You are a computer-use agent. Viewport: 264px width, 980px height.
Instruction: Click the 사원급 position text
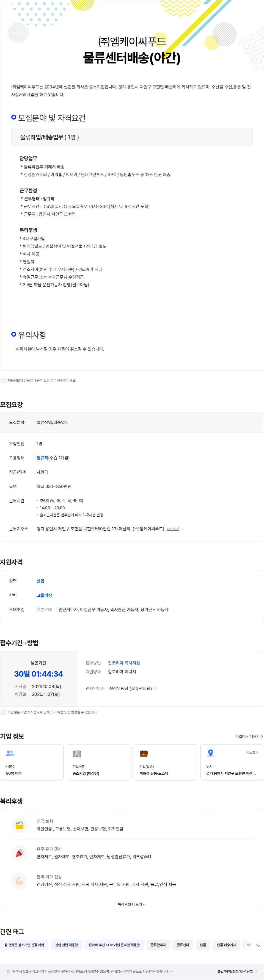pos(42,472)
